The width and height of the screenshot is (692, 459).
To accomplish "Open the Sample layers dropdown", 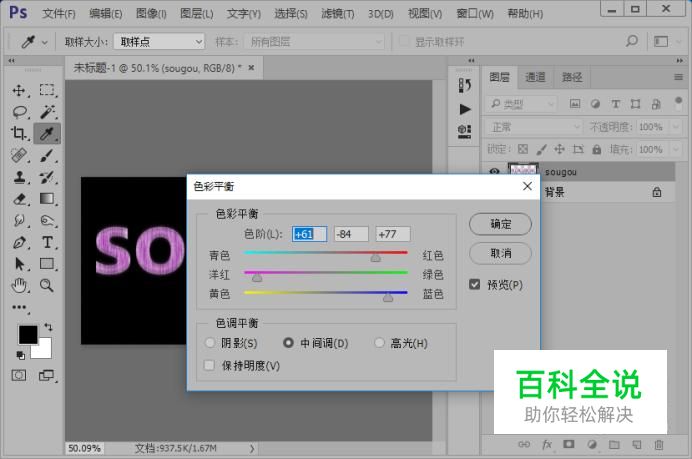I will pyautogui.click(x=314, y=41).
